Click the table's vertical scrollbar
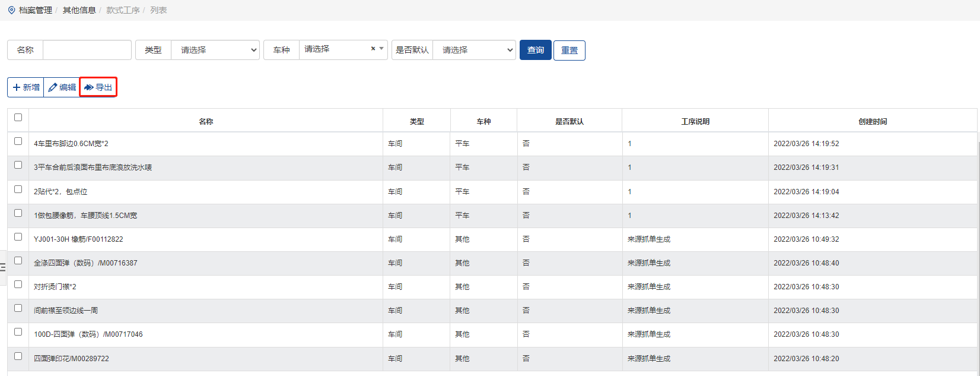This screenshot has width=980, height=376. point(978,238)
